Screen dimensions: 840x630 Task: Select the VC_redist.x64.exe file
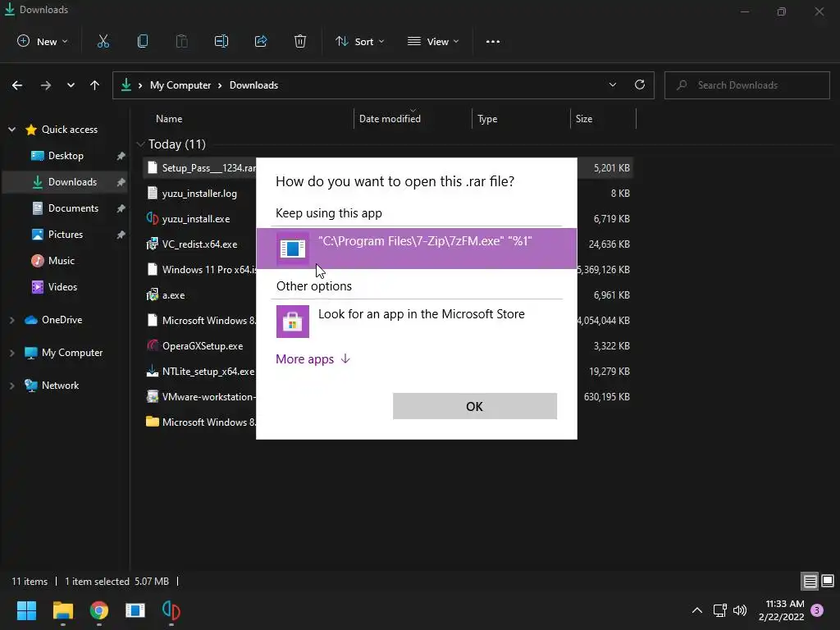(x=199, y=244)
